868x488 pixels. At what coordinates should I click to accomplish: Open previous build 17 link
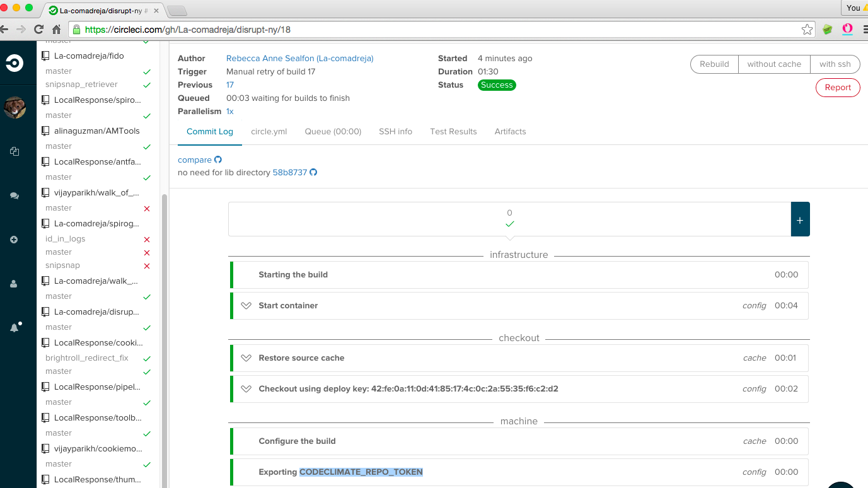point(230,85)
